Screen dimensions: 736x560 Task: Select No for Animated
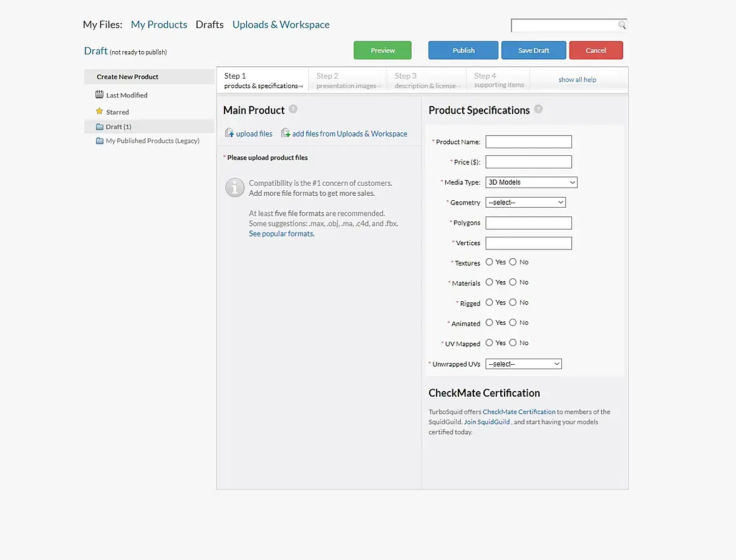pos(513,322)
